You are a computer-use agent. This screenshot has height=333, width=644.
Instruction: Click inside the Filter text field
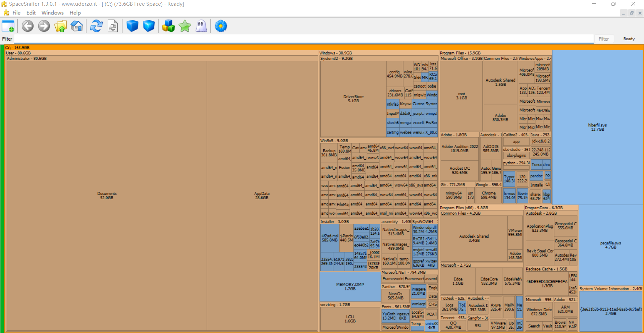pyautogui.click(x=304, y=39)
